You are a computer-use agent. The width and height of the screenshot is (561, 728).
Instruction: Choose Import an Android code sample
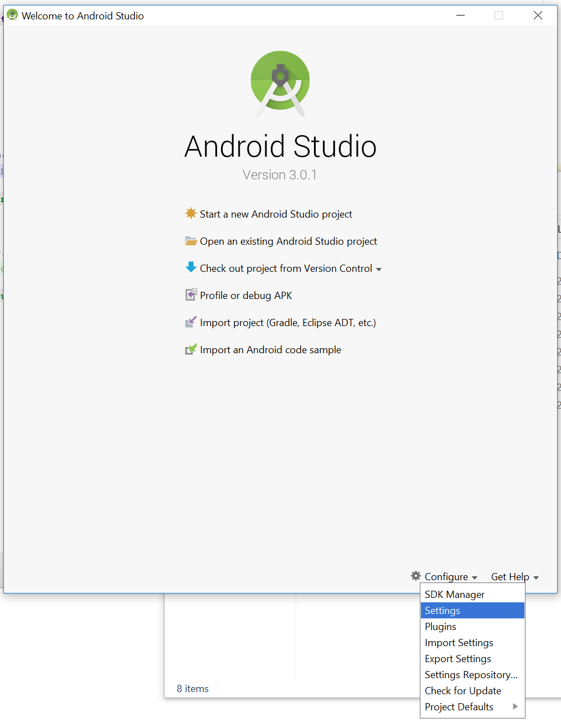pos(270,350)
